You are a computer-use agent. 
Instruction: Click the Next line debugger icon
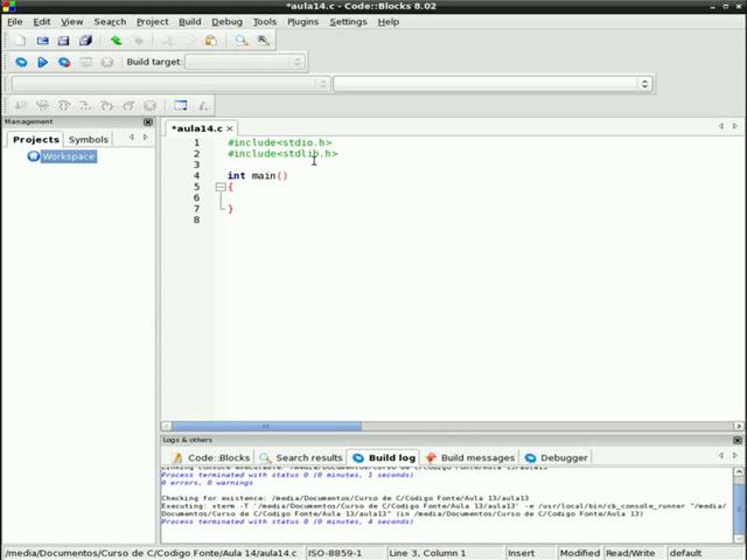[x=64, y=106]
